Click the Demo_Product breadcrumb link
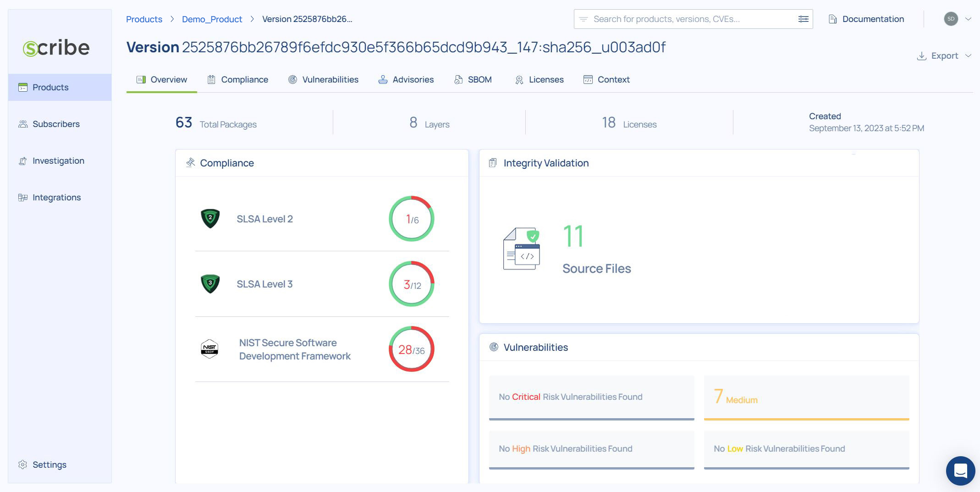Image resolution: width=980 pixels, height=492 pixels. (x=212, y=19)
